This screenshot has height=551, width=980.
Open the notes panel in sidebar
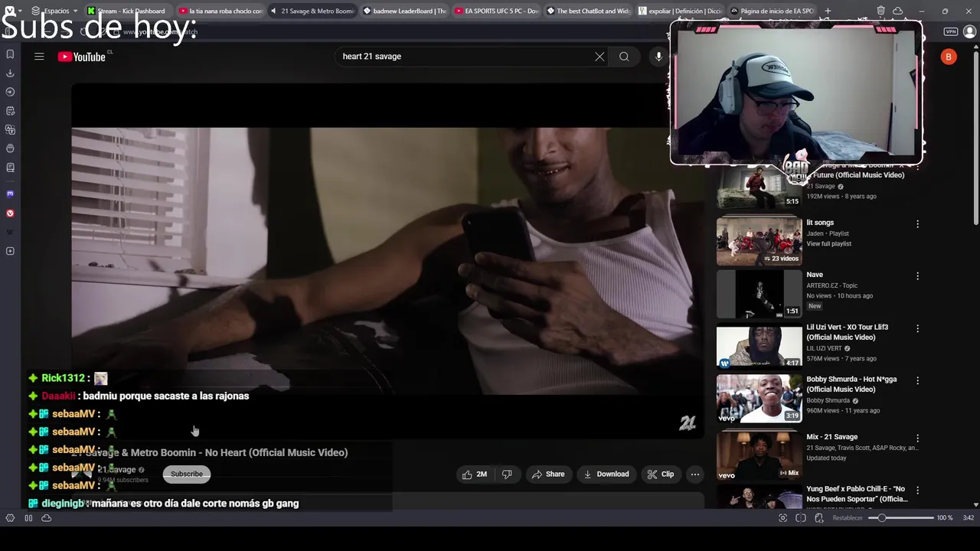coord(10,111)
